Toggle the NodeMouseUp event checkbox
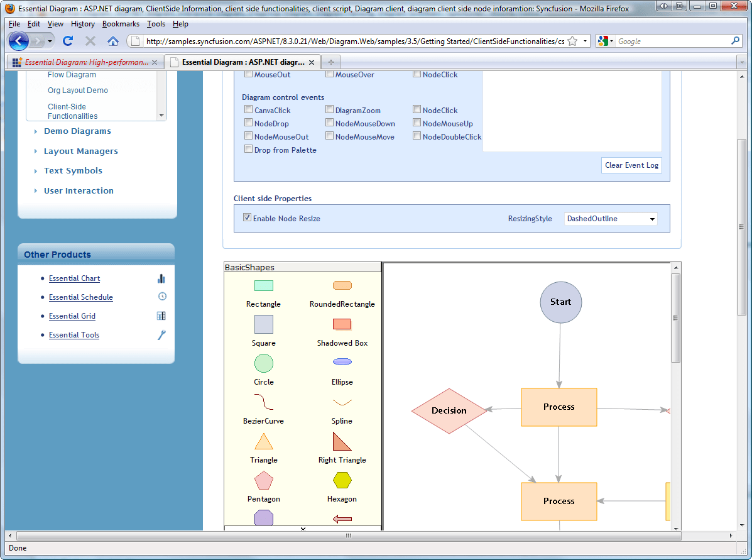The height and width of the screenshot is (560, 752). click(417, 123)
